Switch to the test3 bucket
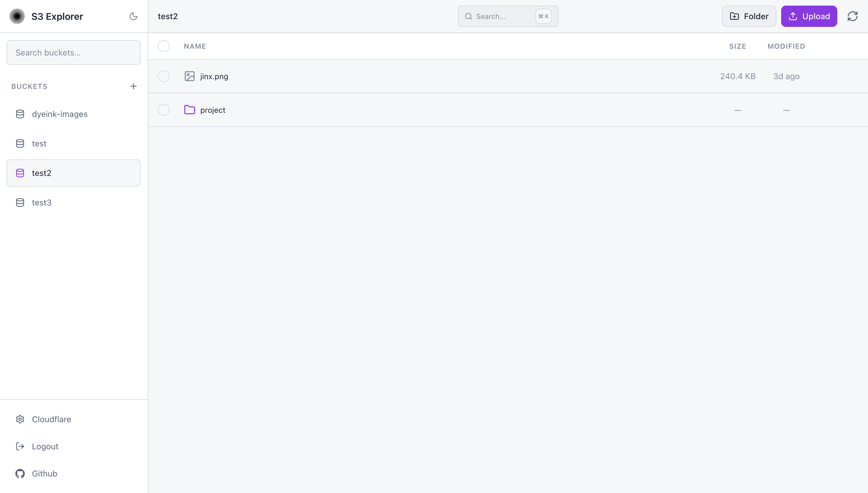868x493 pixels. coord(42,203)
